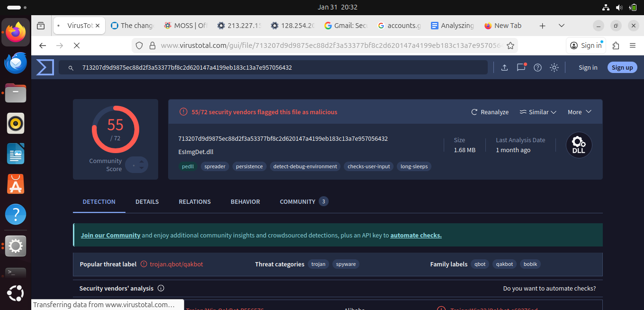Open Firefox hamburger application menu
The image size is (644, 310).
point(633,46)
